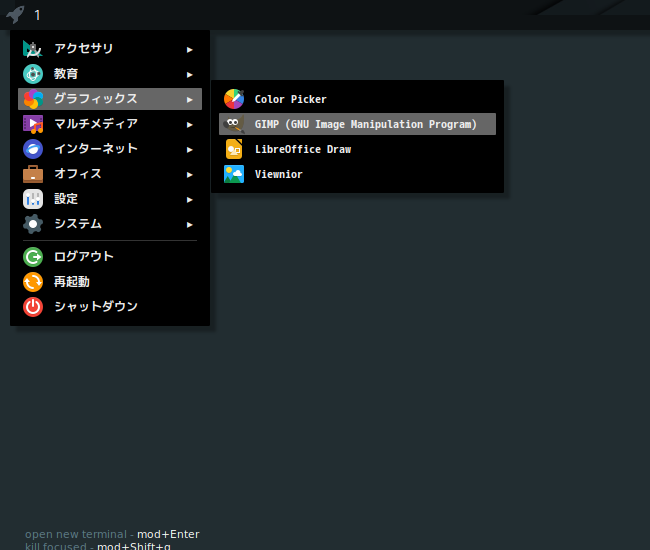This screenshot has width=650, height=550.
Task: Open the システム menu entry
Action: point(110,224)
